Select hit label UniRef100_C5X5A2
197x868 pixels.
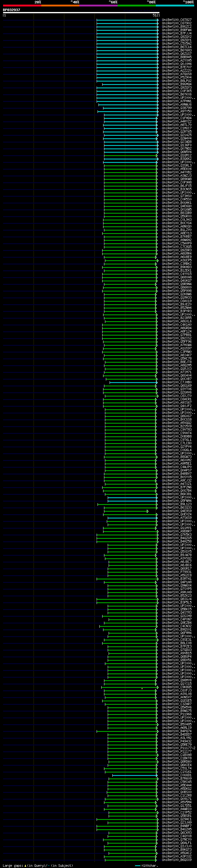[x=176, y=43]
